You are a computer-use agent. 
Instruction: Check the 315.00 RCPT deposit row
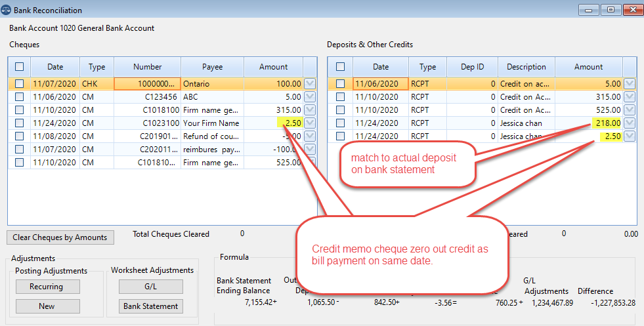341,97
